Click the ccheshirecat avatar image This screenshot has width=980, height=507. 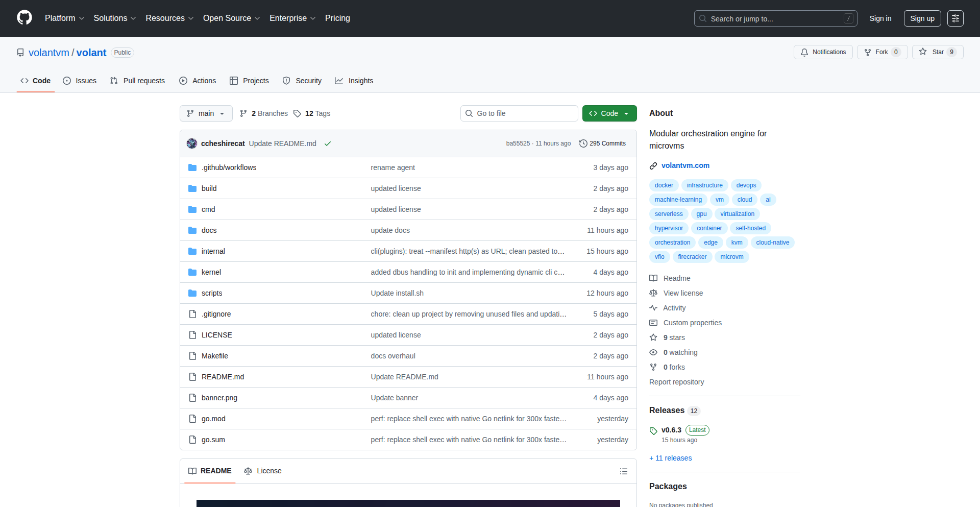(x=192, y=143)
